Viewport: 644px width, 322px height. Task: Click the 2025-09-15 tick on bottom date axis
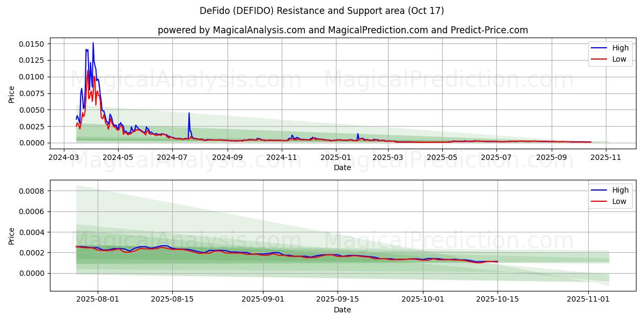(x=337, y=300)
